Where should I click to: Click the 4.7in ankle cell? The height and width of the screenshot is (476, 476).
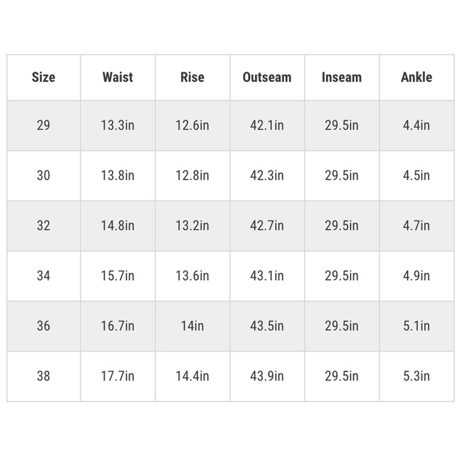point(416,226)
